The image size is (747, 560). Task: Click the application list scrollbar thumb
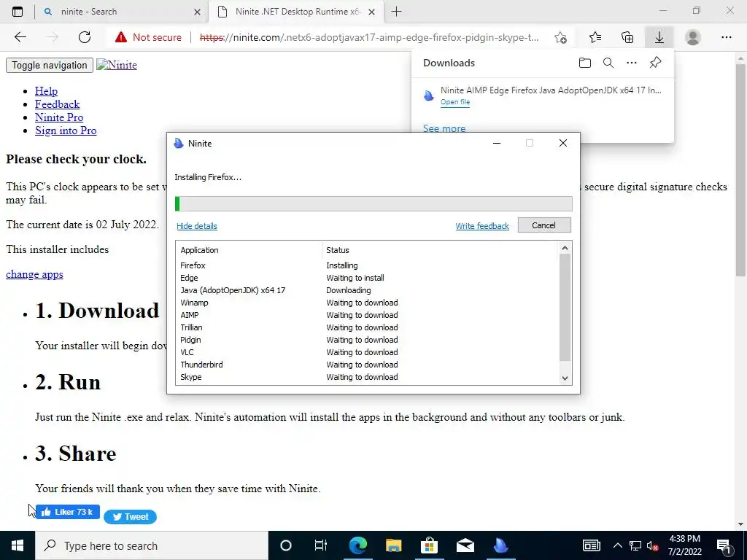pyautogui.click(x=565, y=308)
